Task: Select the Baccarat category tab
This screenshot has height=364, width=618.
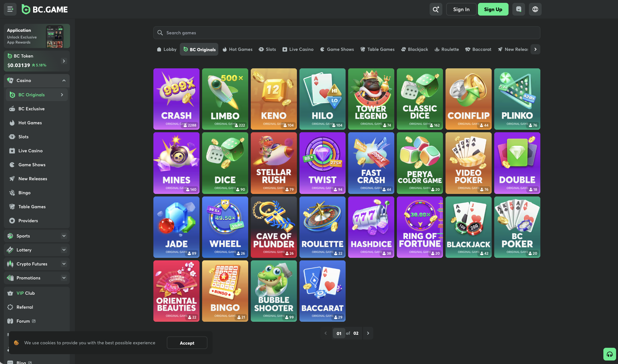Action: [478, 49]
